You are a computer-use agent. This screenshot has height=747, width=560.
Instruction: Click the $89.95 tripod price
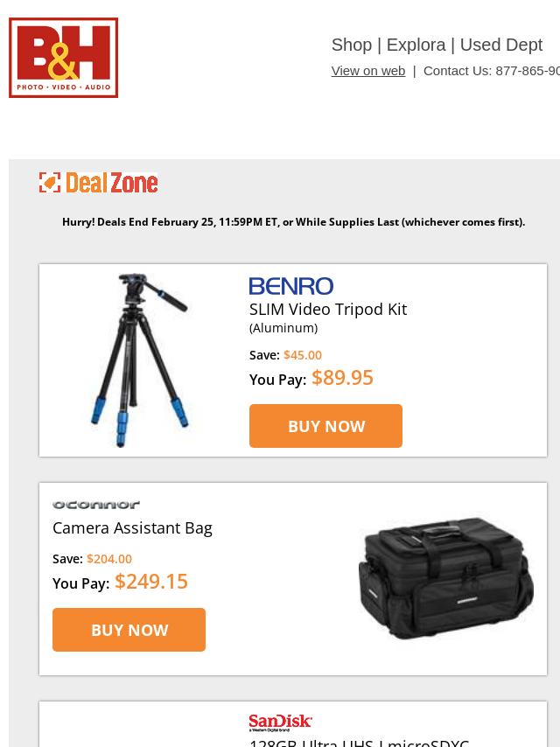[x=342, y=378]
